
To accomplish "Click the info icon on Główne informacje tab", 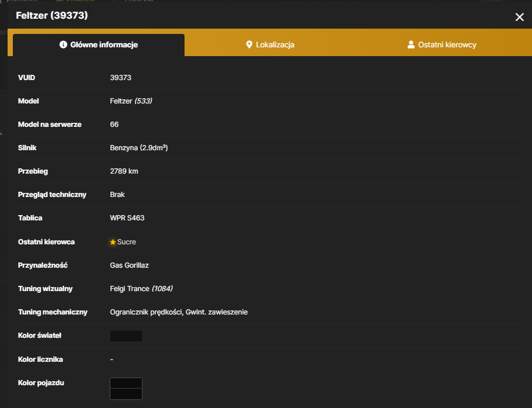I will [x=63, y=44].
